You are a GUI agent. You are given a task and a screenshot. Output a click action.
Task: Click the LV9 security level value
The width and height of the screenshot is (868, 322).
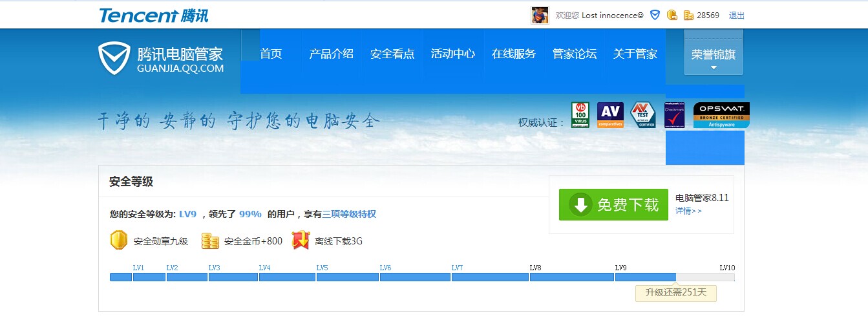[187, 214]
